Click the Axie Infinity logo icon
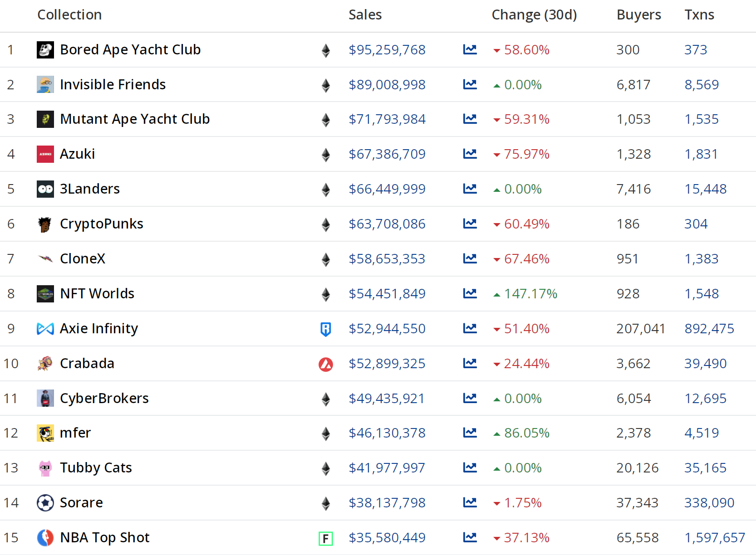The width and height of the screenshot is (756, 555). point(45,329)
